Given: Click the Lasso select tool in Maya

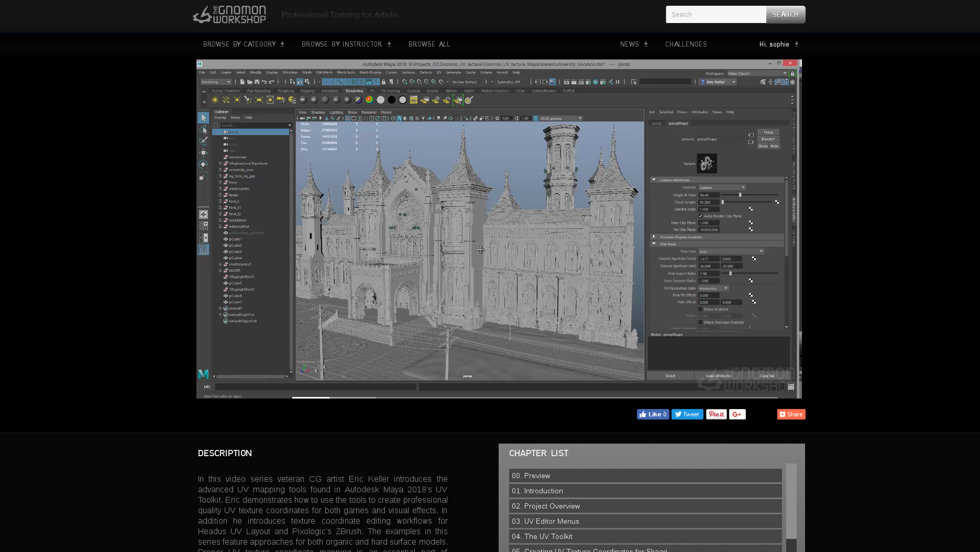Looking at the screenshot, I should (203, 129).
